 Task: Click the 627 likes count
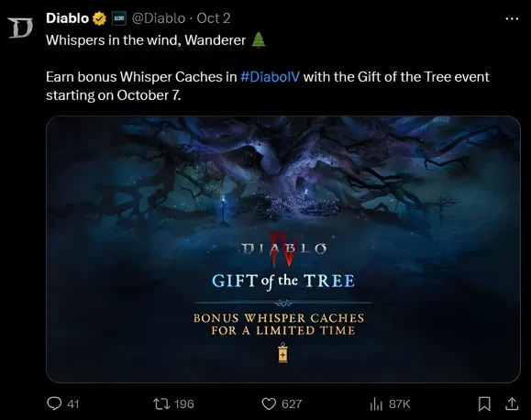click(292, 404)
